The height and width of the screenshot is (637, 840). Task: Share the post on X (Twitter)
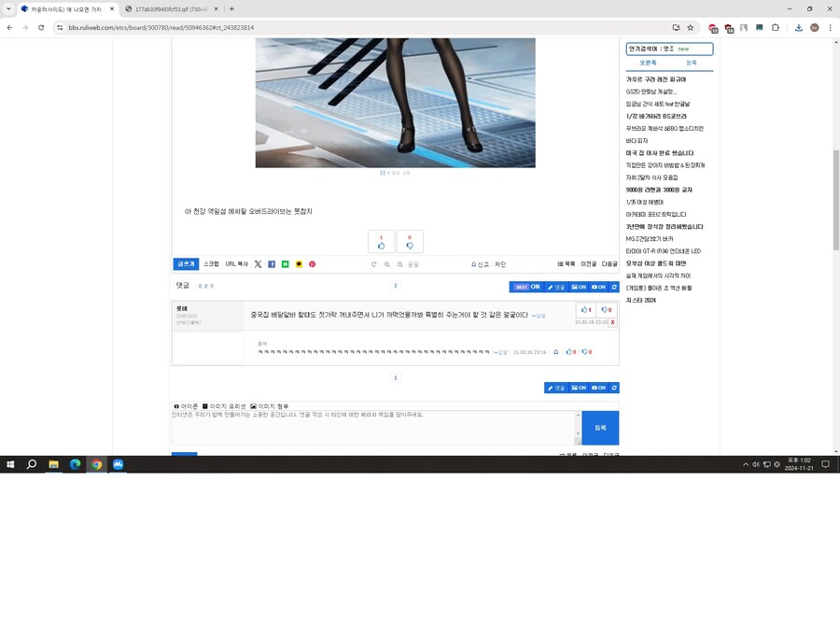[x=258, y=264]
